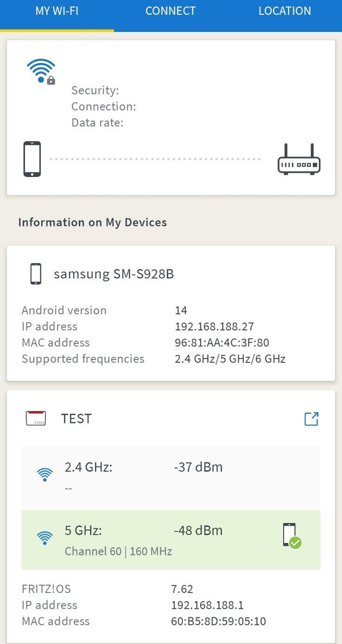The width and height of the screenshot is (342, 644).
Task: Click the samsung SM-S928B device name
Action: pos(114,274)
